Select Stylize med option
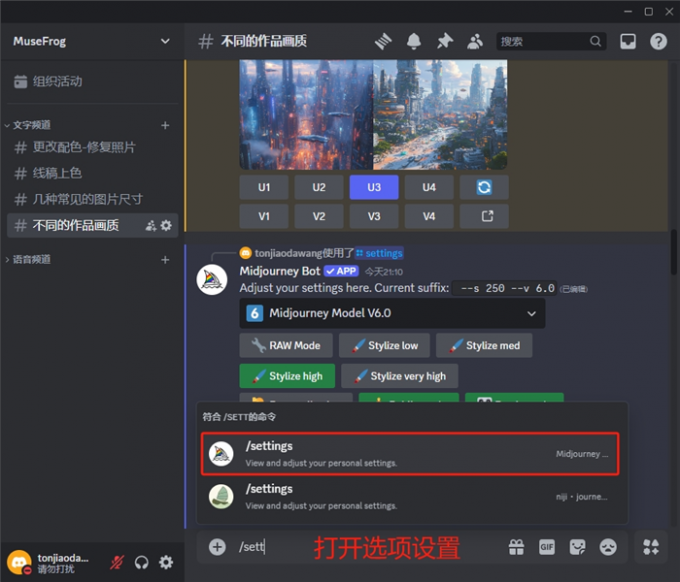This screenshot has width=680, height=582. 484,346
